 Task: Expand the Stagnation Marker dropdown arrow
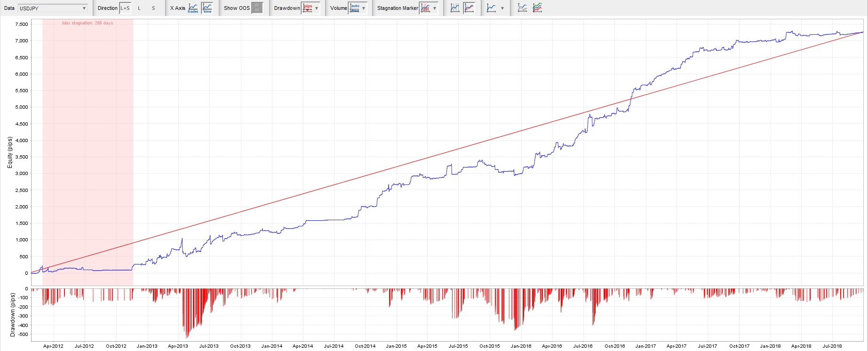(x=435, y=8)
